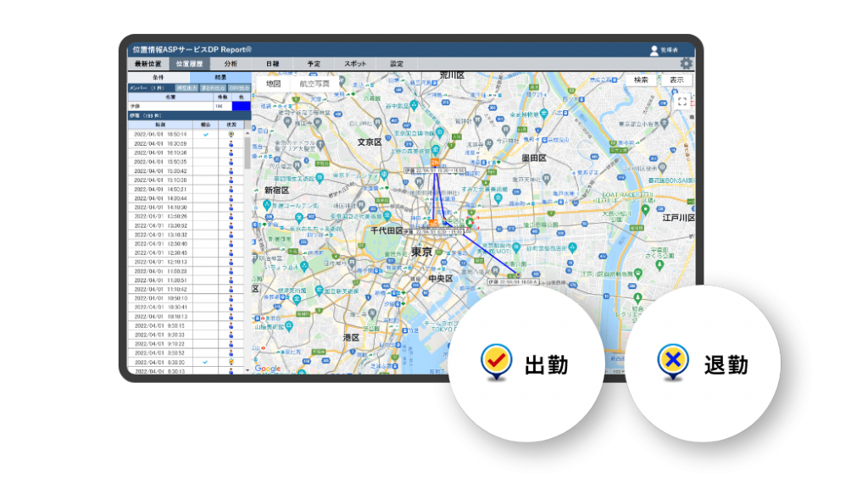Click the attendance icon in 8:30:20 row
Image resolution: width=868 pixels, height=477 pixels.
pyautogui.click(x=231, y=362)
